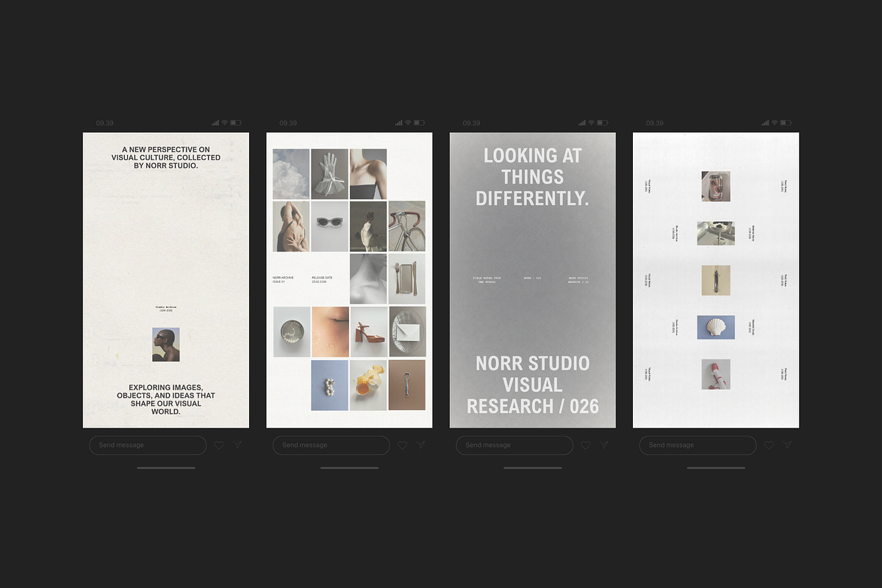Click the 'NORR ARCHIVE ISSUE 01' label
This screenshot has width=882, height=588.
[x=283, y=279]
